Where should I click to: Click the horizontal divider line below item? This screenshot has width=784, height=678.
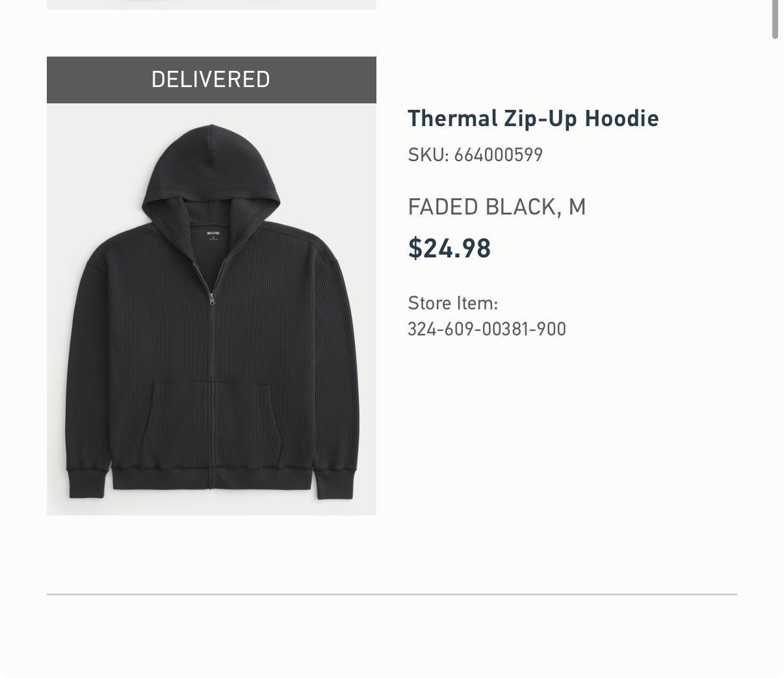pos(392,594)
